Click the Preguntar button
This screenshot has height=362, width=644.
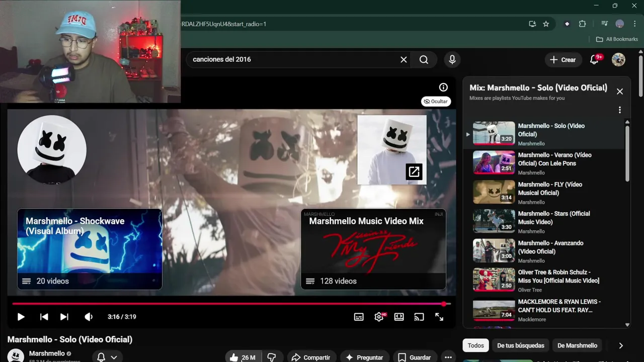pyautogui.click(x=364, y=357)
